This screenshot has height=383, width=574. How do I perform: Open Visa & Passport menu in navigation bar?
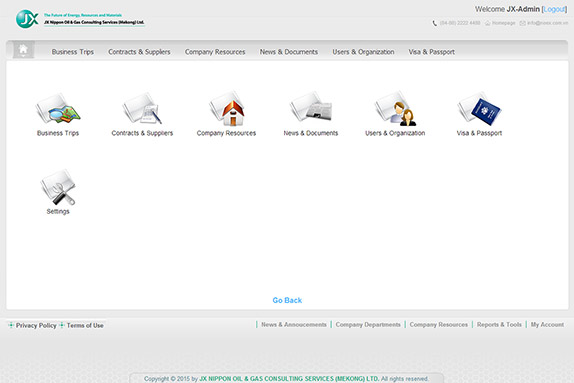tap(432, 52)
